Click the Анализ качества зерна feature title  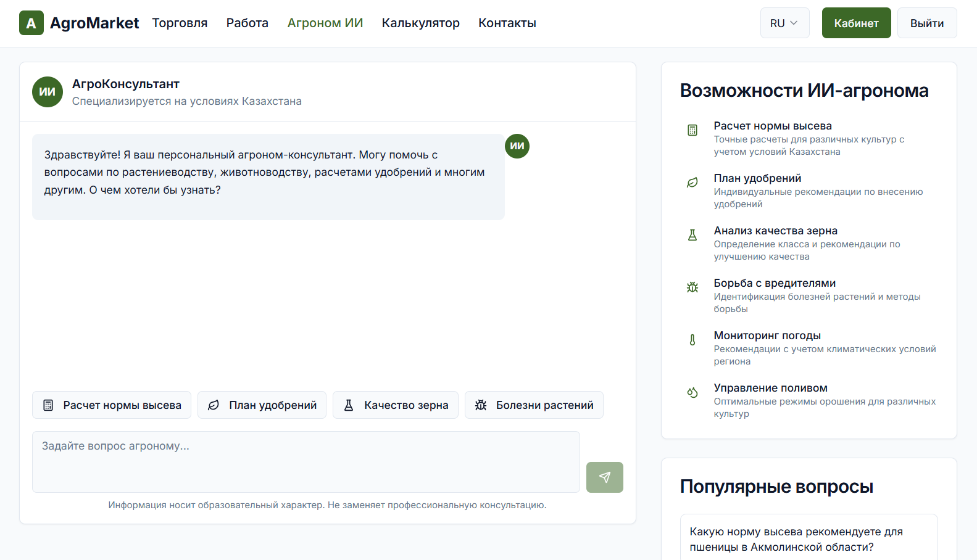tap(776, 231)
